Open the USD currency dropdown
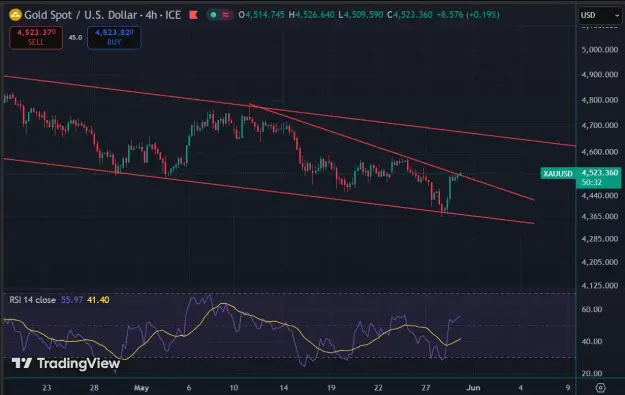The image size is (625, 395). point(600,15)
